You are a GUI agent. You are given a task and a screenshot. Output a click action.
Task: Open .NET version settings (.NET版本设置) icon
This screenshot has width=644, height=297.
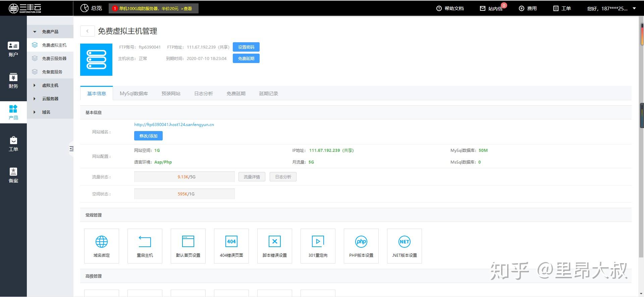point(405,241)
